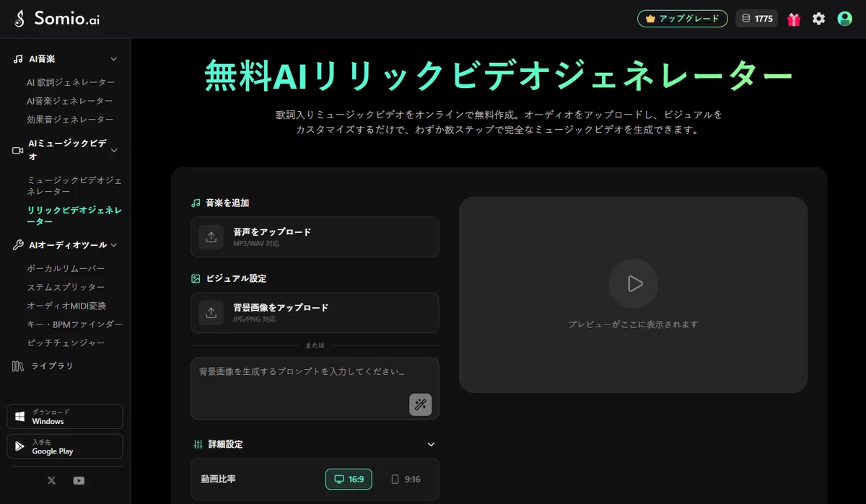The image size is (866, 504).
Task: Click the audio upload arrow icon
Action: point(211,236)
